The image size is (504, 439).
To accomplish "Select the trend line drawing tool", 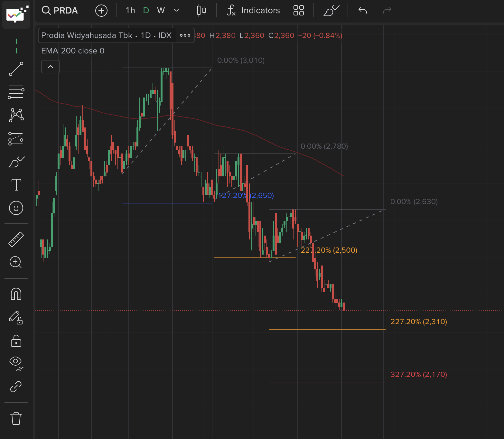I will tap(16, 69).
